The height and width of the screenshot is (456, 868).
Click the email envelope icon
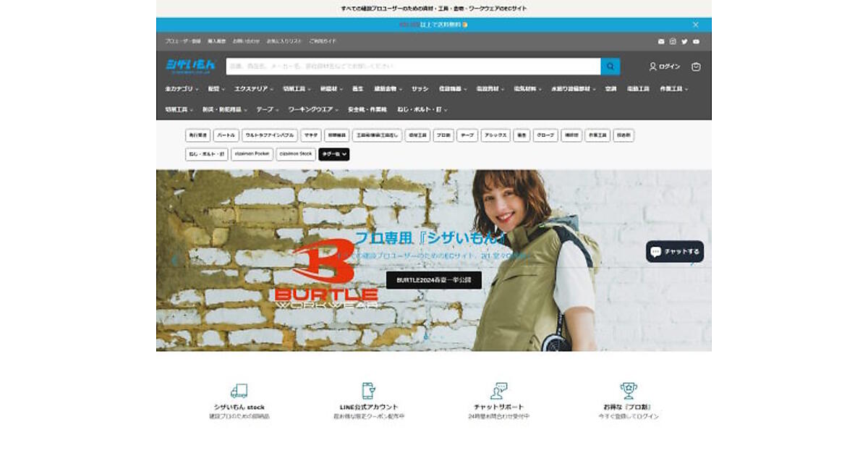(661, 41)
